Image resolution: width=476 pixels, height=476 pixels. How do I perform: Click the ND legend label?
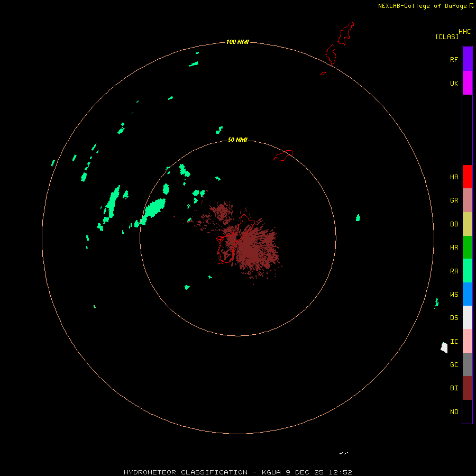tap(454, 412)
